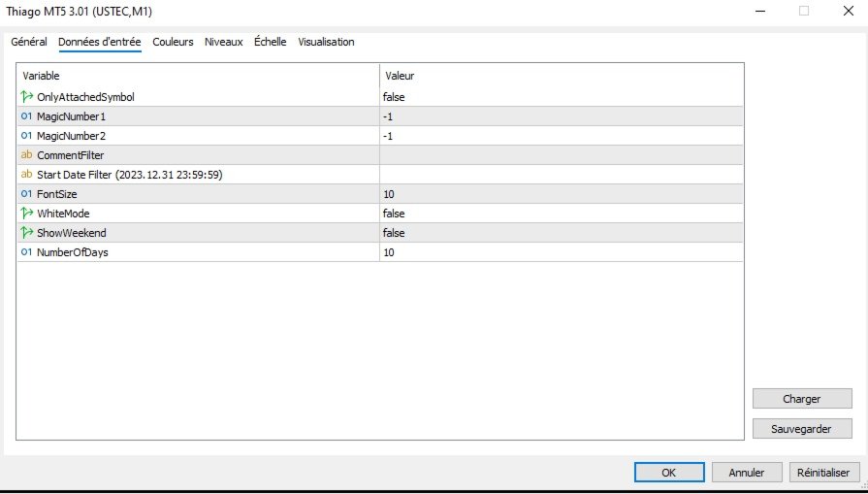Viewport: 868px width, 494px height.
Task: Close the Thiago MT5 dialog window
Action: click(848, 11)
